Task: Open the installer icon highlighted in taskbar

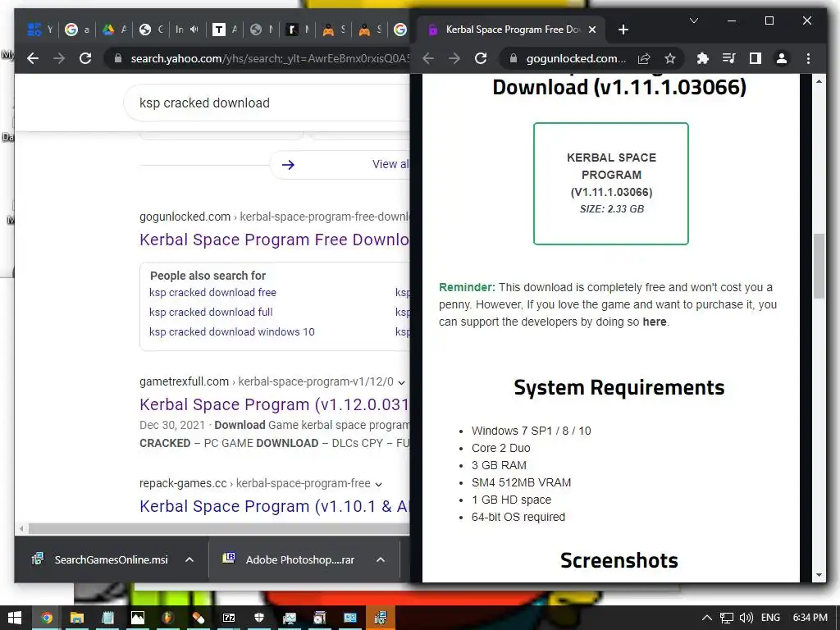Action: [381, 618]
